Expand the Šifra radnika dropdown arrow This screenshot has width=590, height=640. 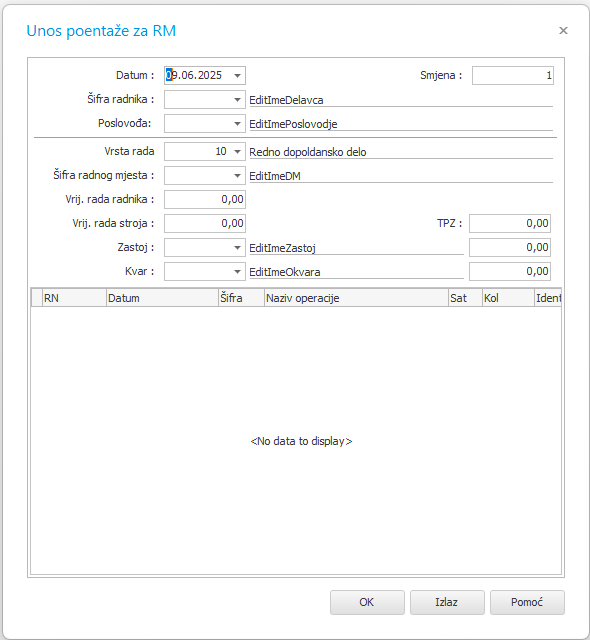tap(237, 100)
